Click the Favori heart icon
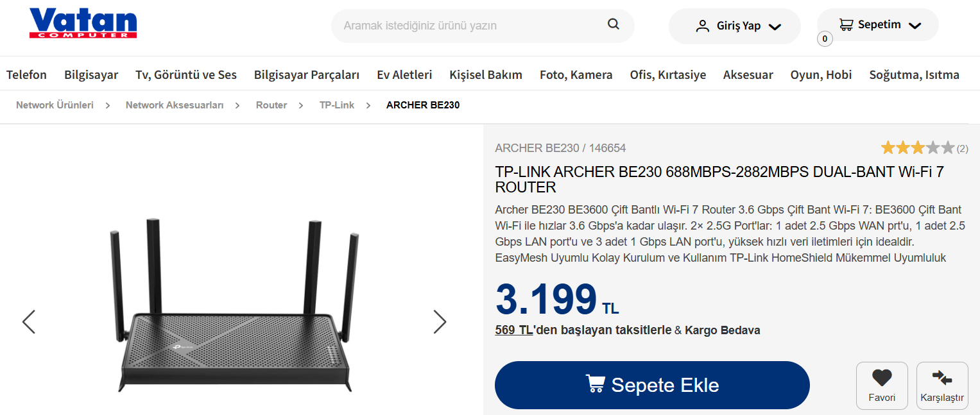This screenshot has width=980, height=415. tap(882, 378)
